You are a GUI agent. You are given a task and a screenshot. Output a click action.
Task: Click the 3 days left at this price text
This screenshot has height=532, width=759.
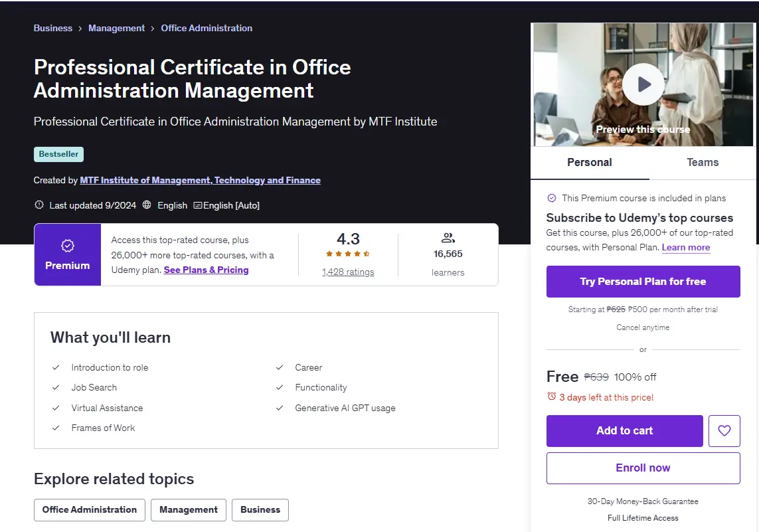point(606,397)
